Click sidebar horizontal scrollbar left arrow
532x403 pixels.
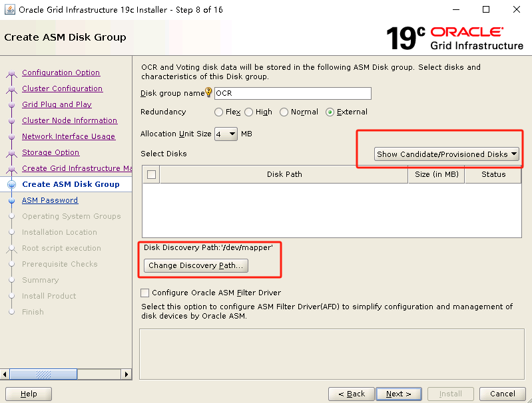click(5, 374)
